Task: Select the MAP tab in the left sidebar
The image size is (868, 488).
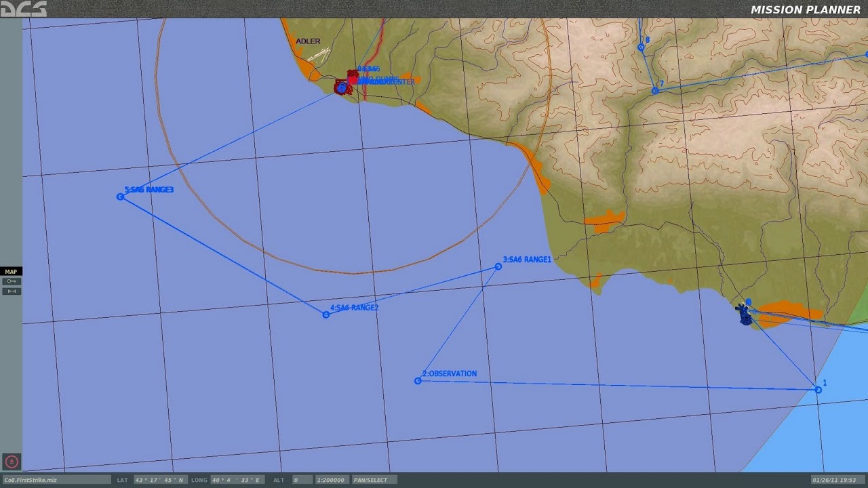Action: tap(11, 272)
